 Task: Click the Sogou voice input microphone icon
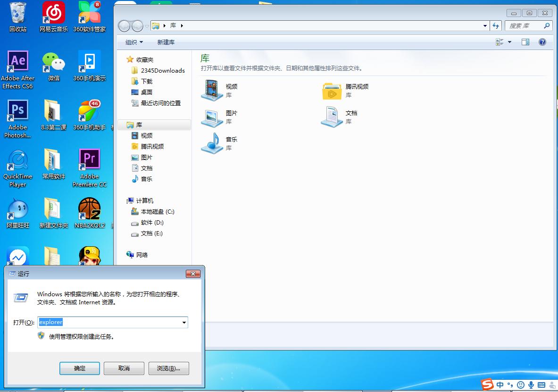click(532, 385)
